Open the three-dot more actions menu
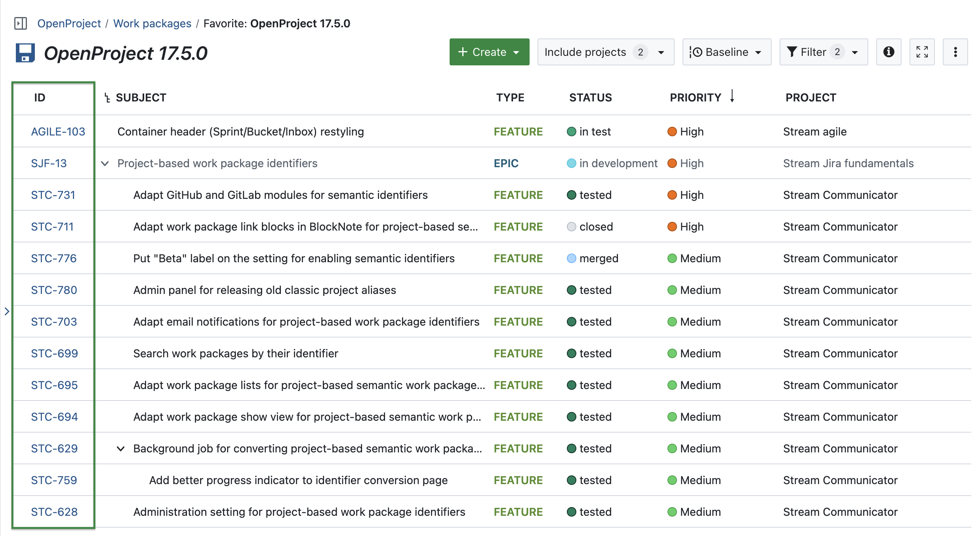 pos(955,52)
